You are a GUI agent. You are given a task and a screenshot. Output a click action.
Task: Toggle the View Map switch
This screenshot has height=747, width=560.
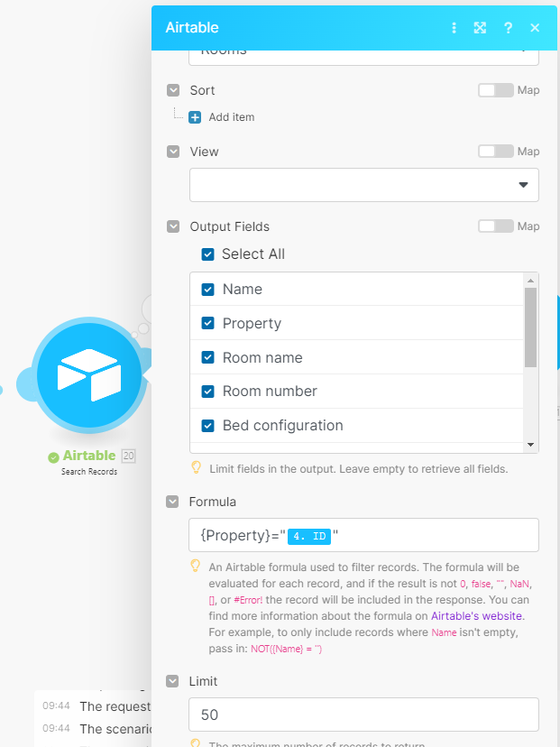496,151
